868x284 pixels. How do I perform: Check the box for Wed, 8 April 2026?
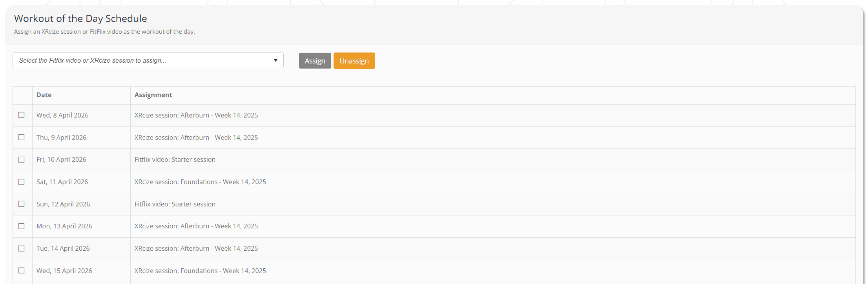[x=22, y=115]
